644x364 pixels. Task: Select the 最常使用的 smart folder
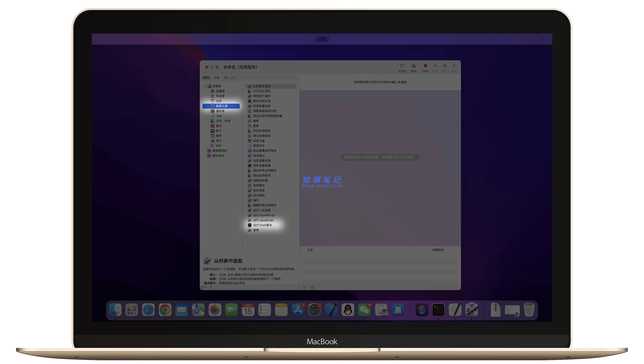[x=220, y=151]
